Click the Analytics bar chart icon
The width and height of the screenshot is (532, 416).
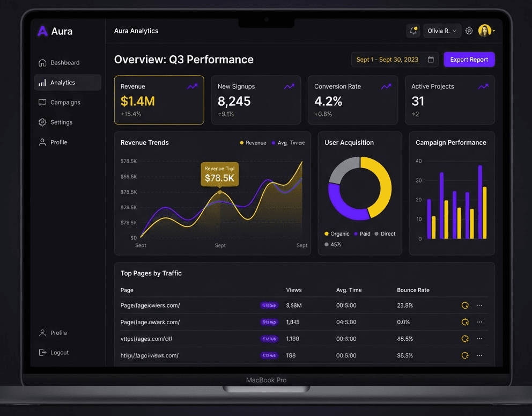[x=42, y=83]
